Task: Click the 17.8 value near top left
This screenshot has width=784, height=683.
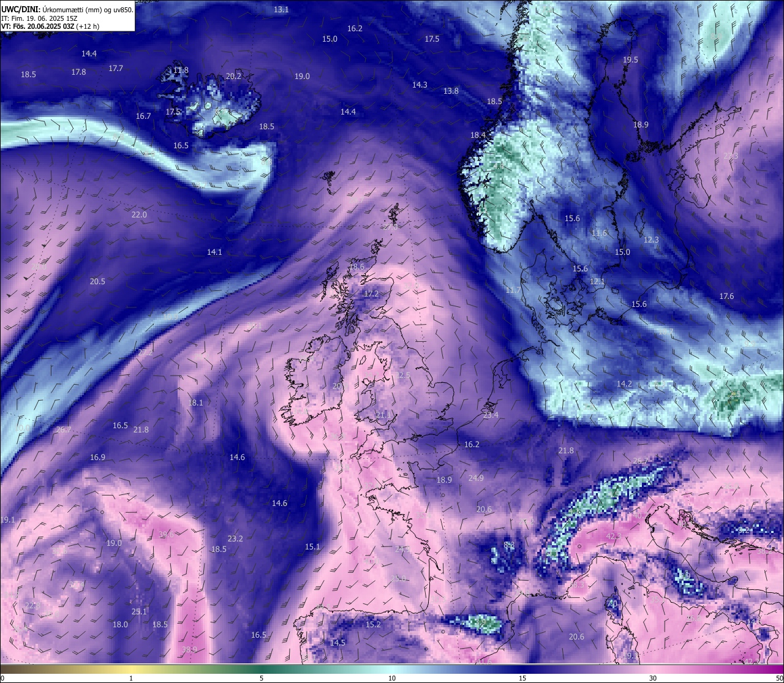Action: pyautogui.click(x=78, y=72)
